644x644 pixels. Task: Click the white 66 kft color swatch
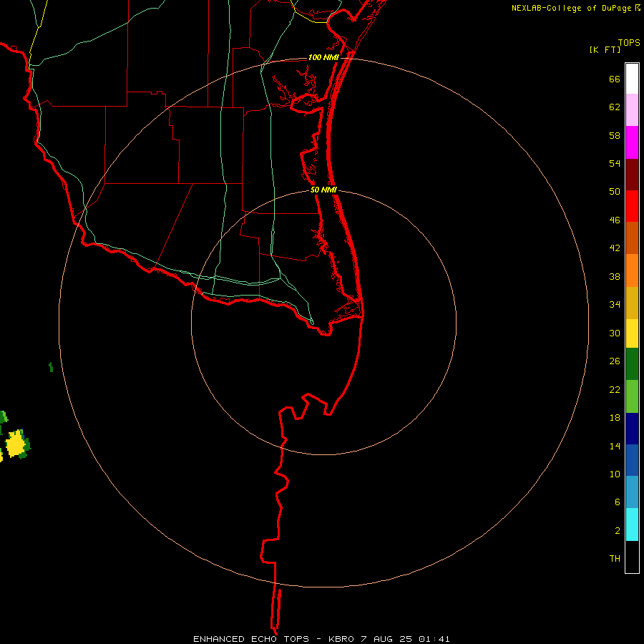click(632, 79)
